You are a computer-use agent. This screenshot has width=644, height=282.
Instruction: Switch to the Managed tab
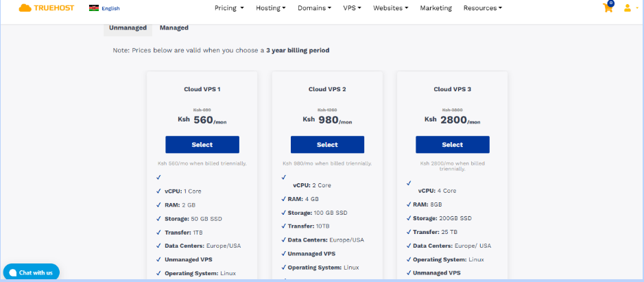(x=174, y=28)
